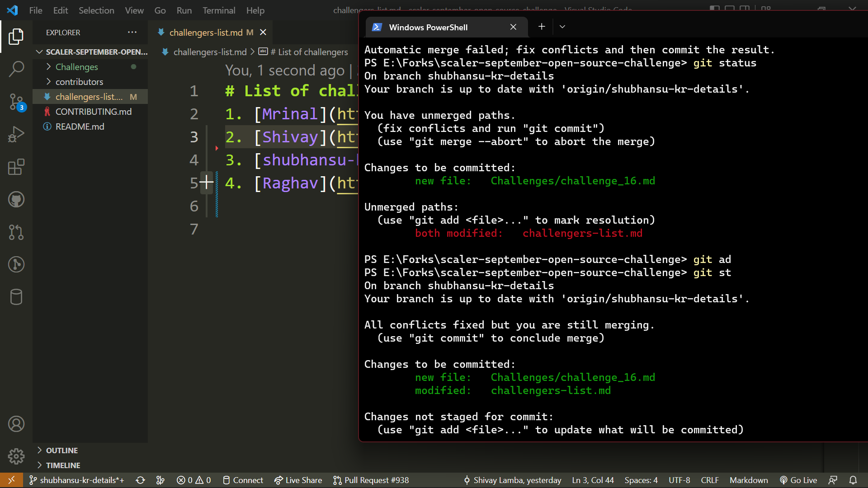The image size is (868, 488).
Task: Open the Extensions panel
Action: click(17, 167)
